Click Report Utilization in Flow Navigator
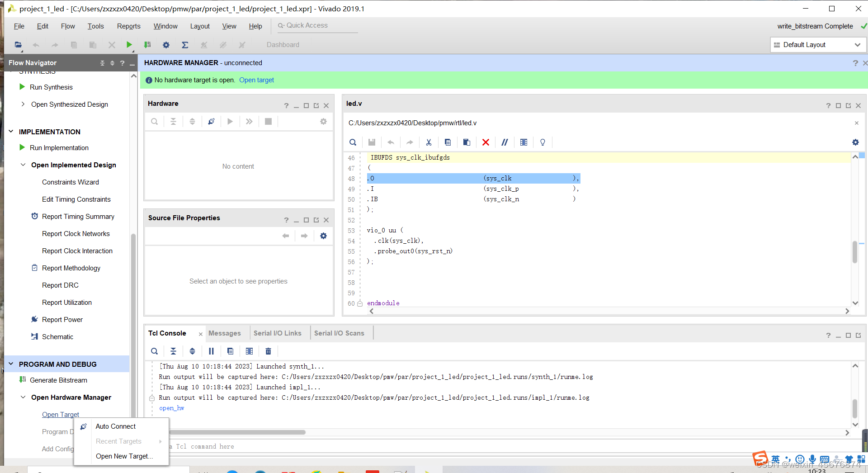The image size is (868, 473). [67, 303]
